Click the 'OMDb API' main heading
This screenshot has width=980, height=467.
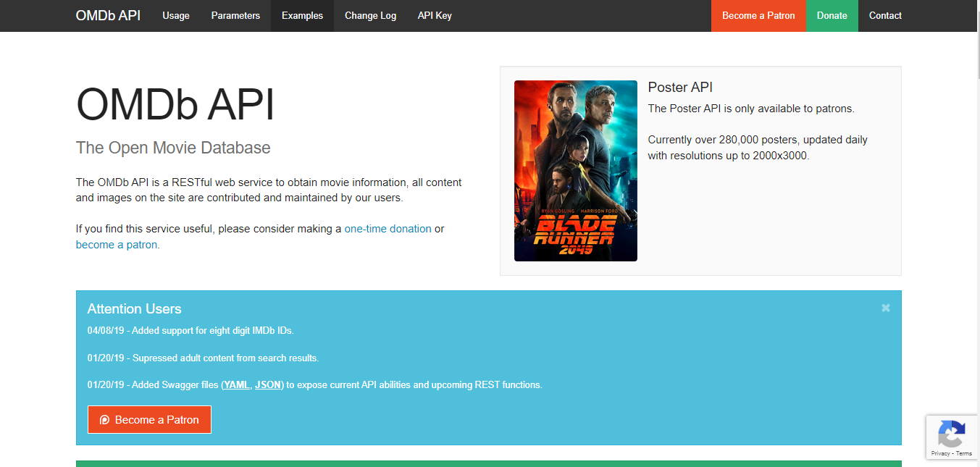click(175, 104)
